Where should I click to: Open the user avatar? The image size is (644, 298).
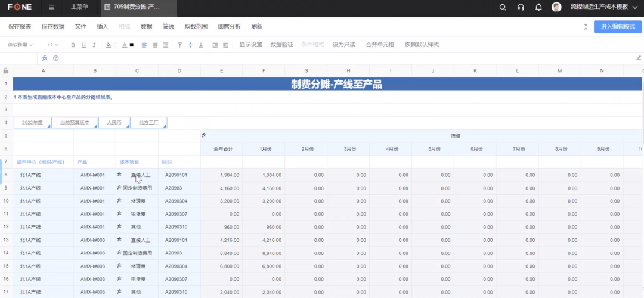[556, 7]
